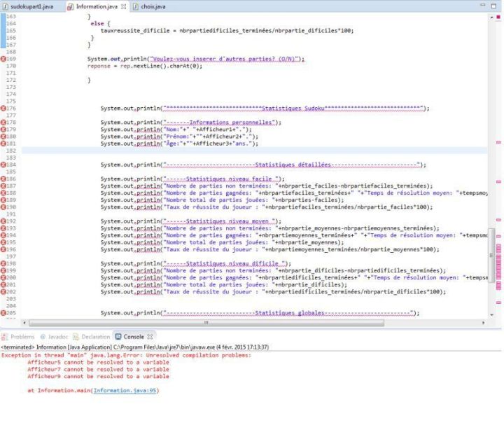Open Information.java:95 stack trace link
This screenshot has height=430, width=504.
(125, 390)
